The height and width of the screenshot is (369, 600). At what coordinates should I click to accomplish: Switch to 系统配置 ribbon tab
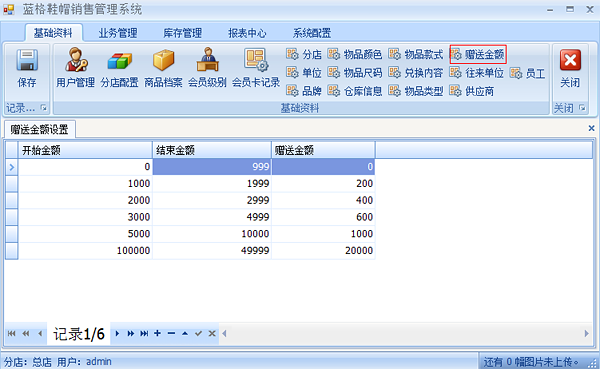(x=312, y=33)
